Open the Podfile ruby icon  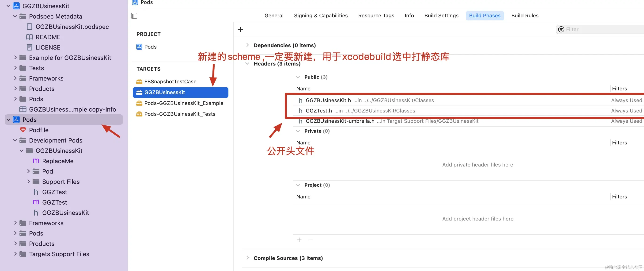coord(23,130)
